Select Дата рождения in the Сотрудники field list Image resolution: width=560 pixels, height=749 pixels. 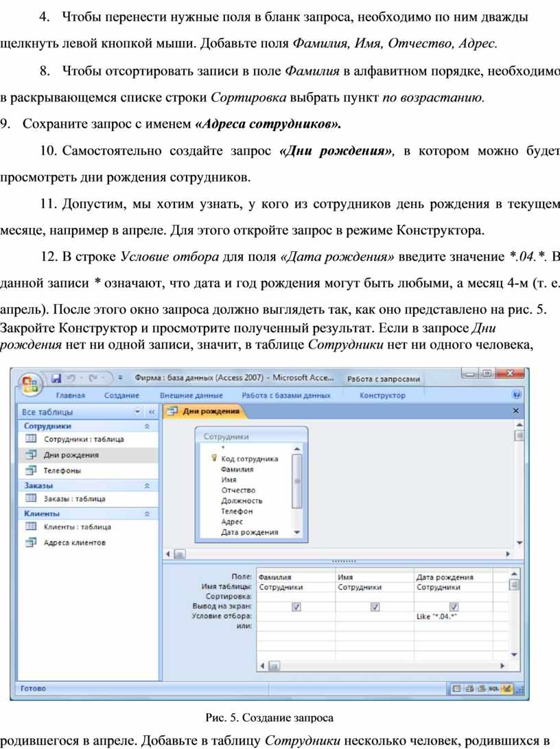point(249,532)
